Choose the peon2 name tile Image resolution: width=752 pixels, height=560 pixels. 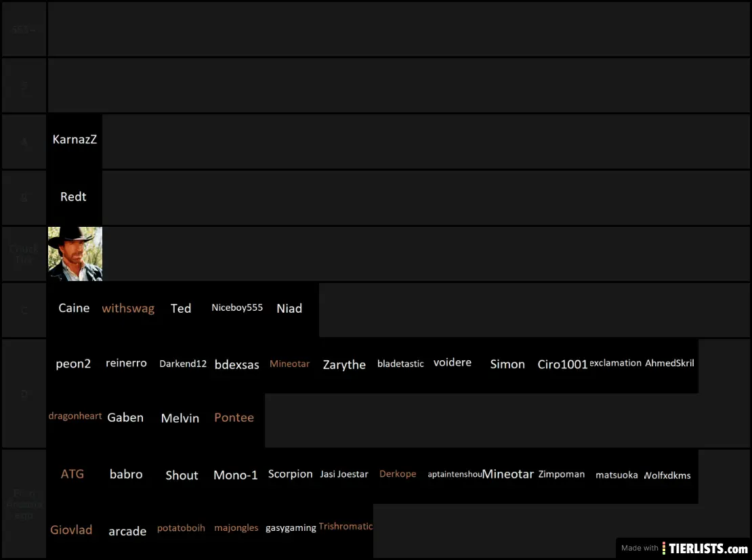click(73, 364)
